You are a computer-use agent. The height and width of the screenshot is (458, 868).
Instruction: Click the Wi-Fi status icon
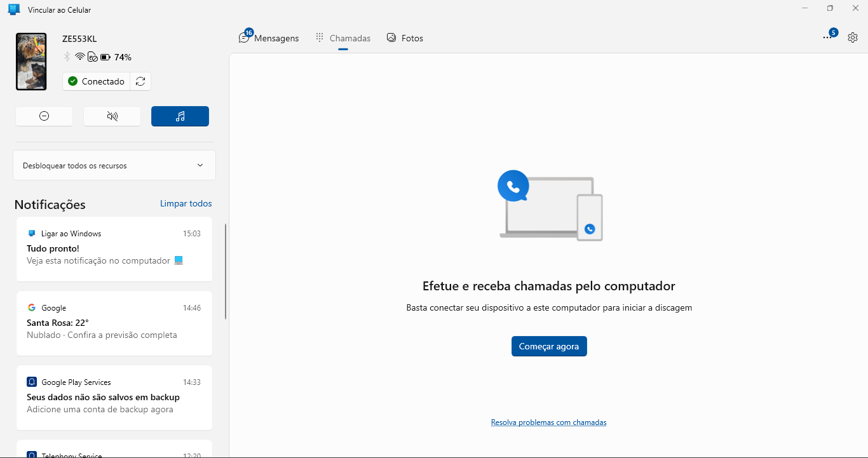pyautogui.click(x=80, y=57)
